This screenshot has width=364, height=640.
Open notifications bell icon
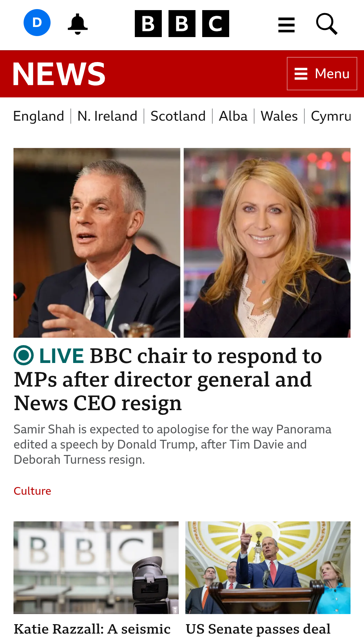coord(78,24)
